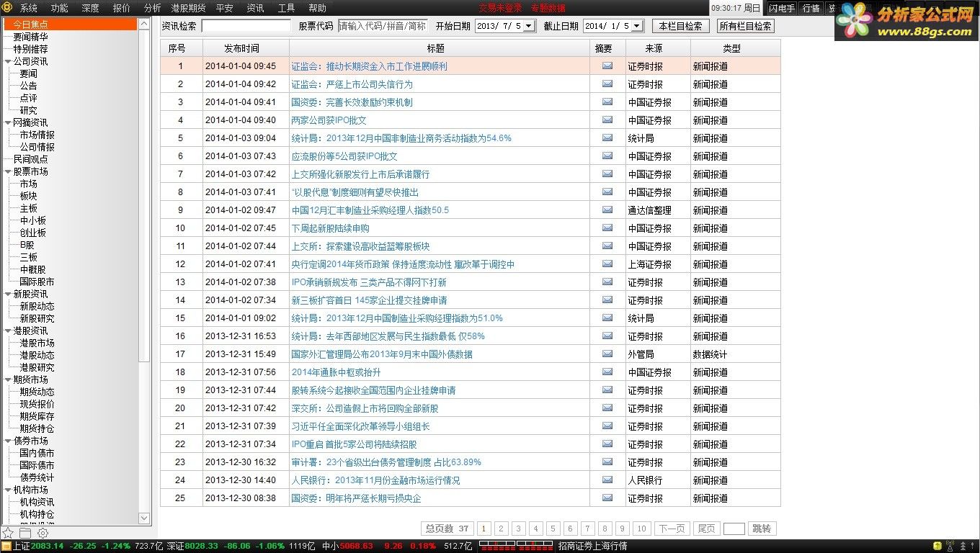Click the 所有栏目检索 button
Screen dimensions: 980x553
tap(746, 26)
